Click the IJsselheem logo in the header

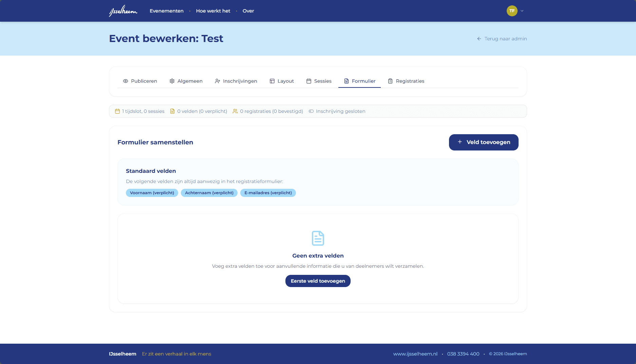(123, 11)
